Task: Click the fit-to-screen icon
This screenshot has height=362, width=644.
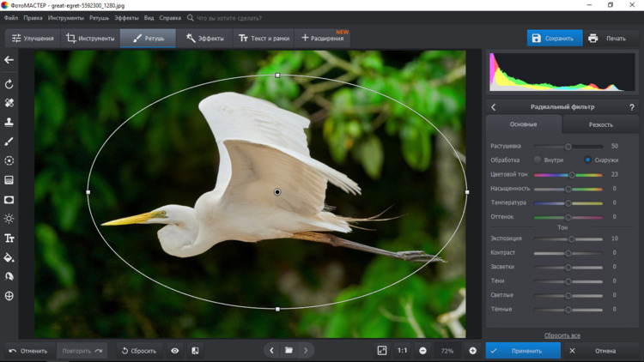Action: pyautogui.click(x=382, y=351)
